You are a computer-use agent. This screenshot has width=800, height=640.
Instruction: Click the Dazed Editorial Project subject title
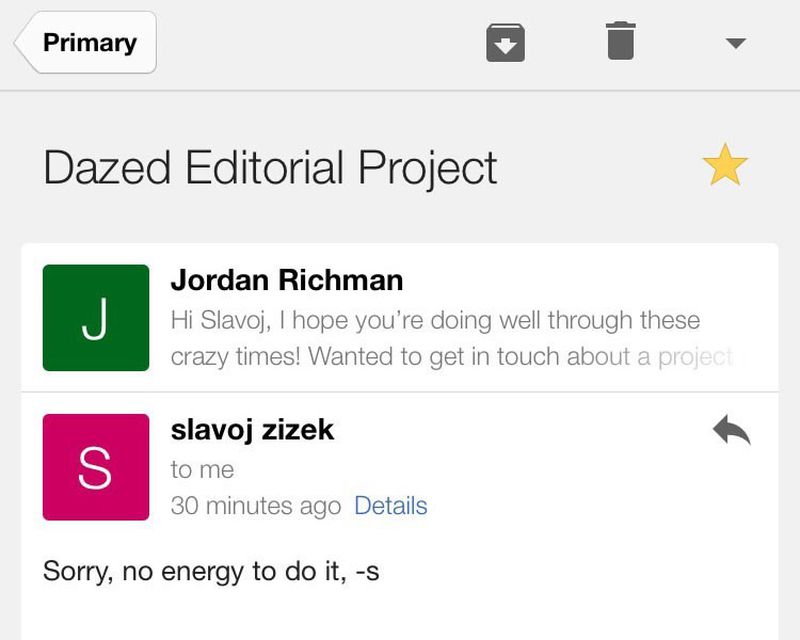(270, 168)
